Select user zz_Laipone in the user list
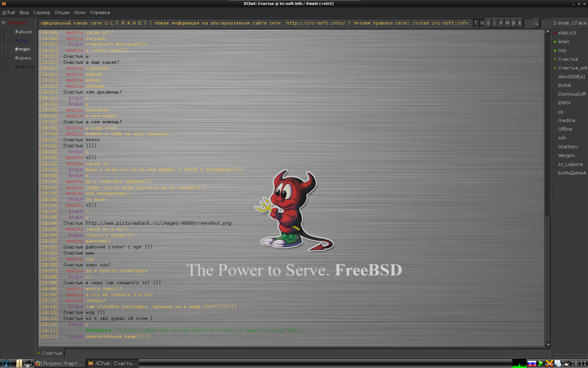This screenshot has height=368, width=588. coord(570,164)
